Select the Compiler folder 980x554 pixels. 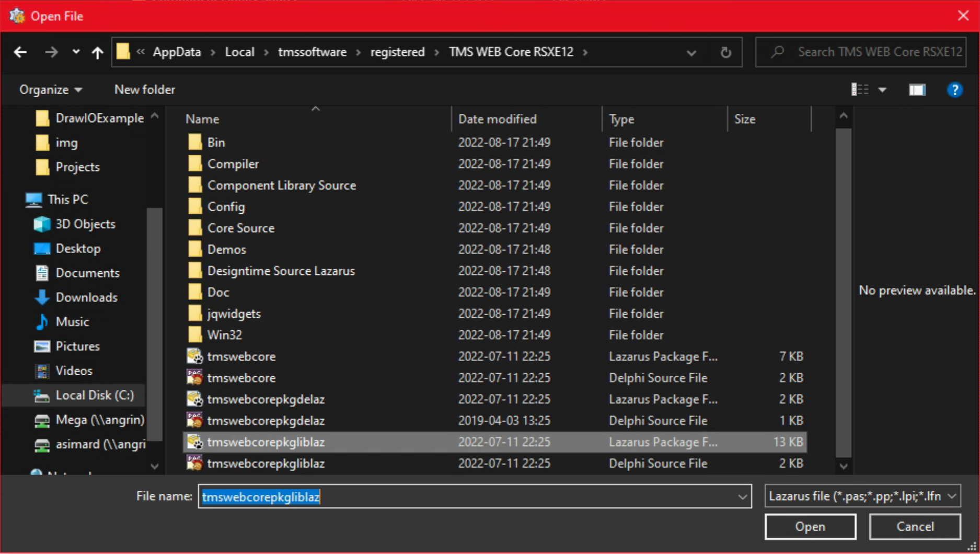coord(494,164)
